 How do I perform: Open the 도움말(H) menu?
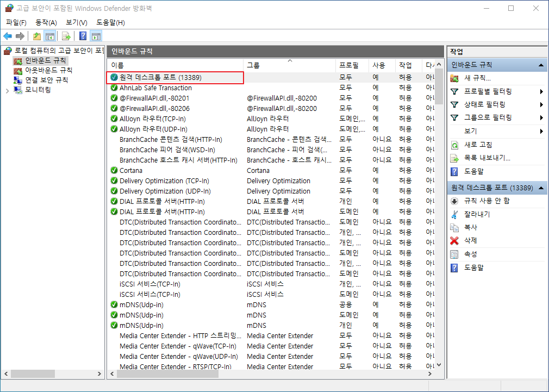(x=110, y=22)
